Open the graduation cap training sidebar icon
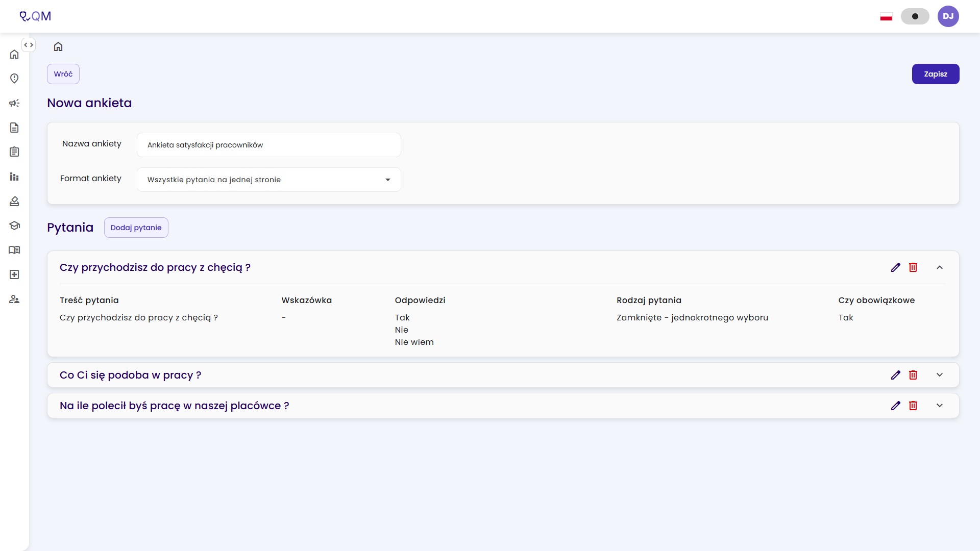Image resolution: width=980 pixels, height=551 pixels. pos(14,226)
